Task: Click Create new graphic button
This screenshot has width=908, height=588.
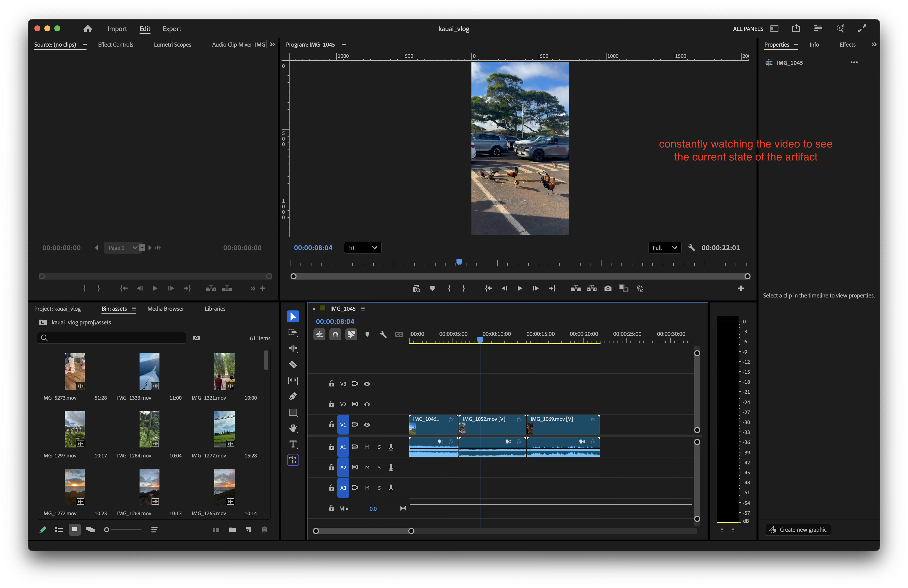Action: (x=798, y=530)
